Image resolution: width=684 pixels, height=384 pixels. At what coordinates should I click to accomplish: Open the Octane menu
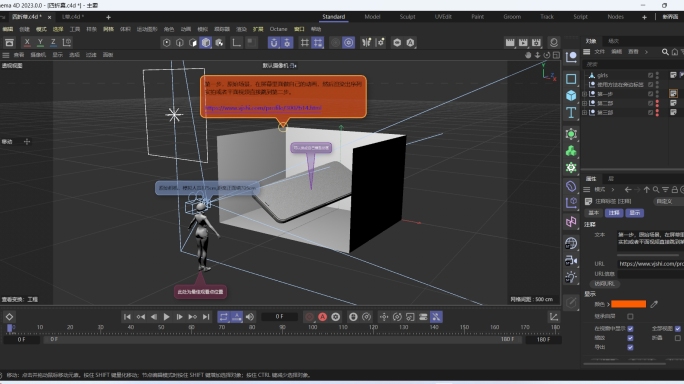click(x=278, y=29)
